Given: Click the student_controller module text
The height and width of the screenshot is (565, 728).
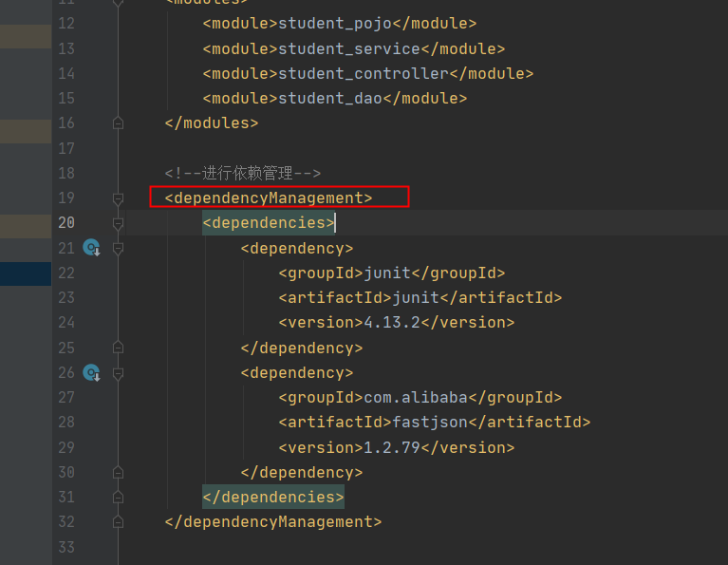Looking at the screenshot, I should pos(364,73).
